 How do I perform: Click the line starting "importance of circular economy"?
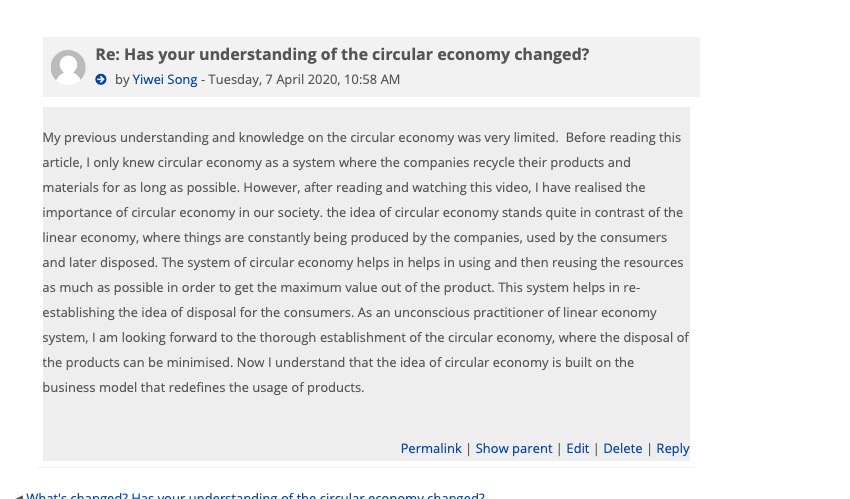[362, 212]
